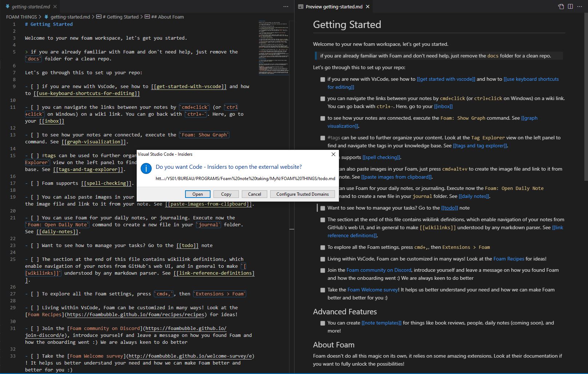This screenshot has height=374, width=588.
Task: Click the minimap thumbnail of the document
Action: click(273, 47)
